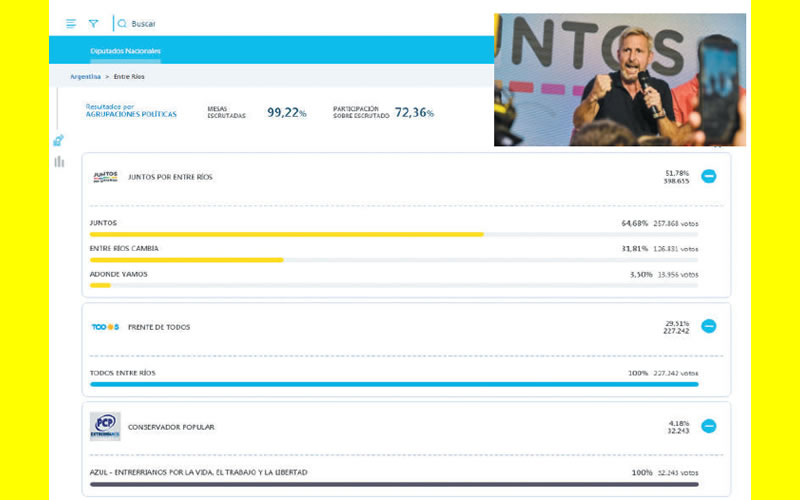This screenshot has height=500, width=800.
Task: Select the Diputados Nacionales tab
Action: tap(126, 51)
